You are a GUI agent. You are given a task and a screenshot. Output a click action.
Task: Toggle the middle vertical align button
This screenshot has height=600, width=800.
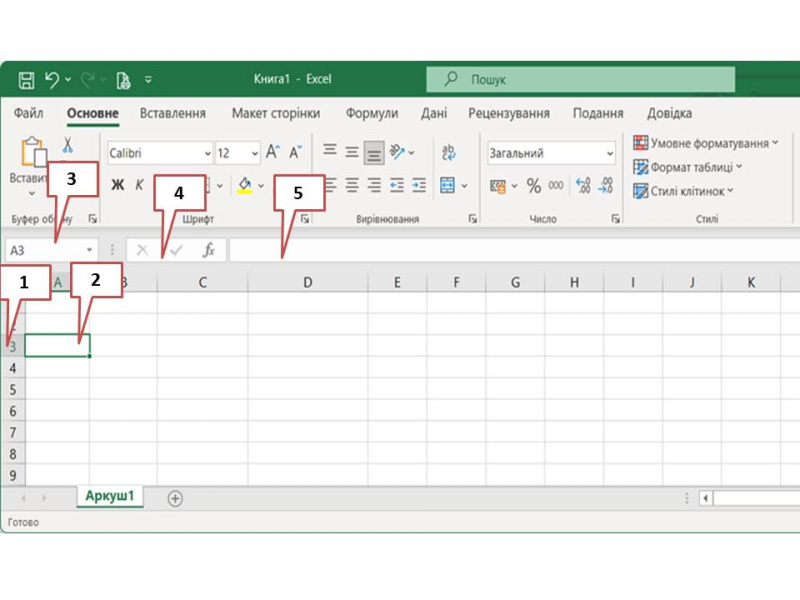point(352,153)
